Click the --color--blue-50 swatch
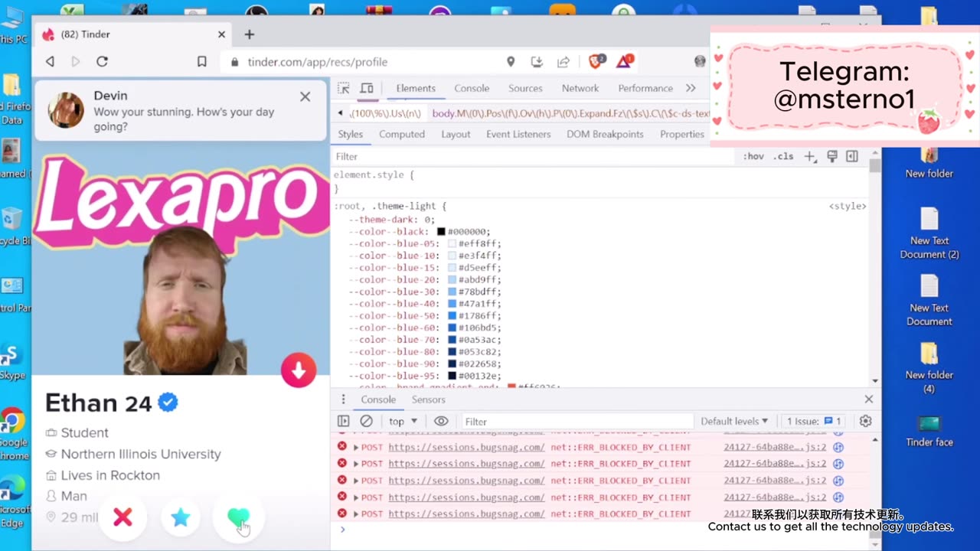 [452, 316]
